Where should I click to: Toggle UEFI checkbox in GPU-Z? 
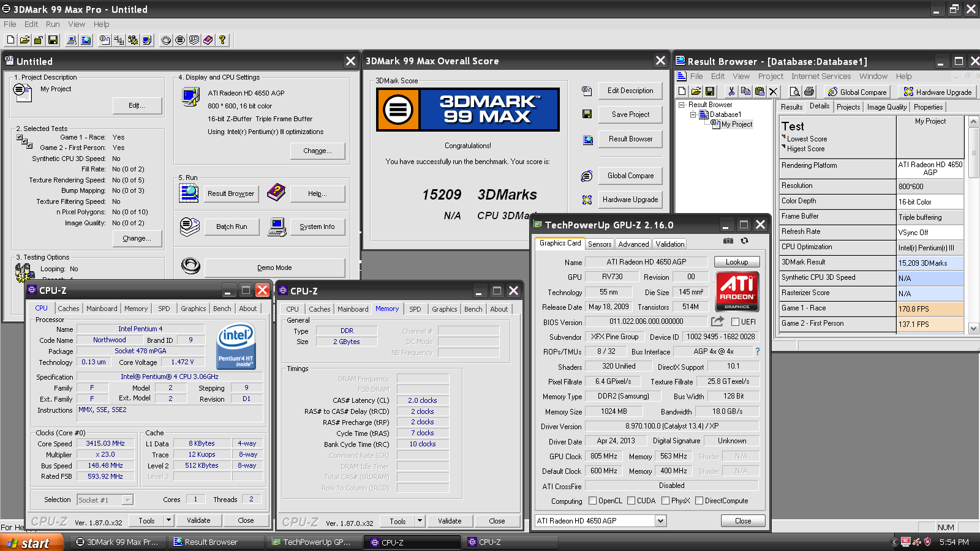(735, 322)
